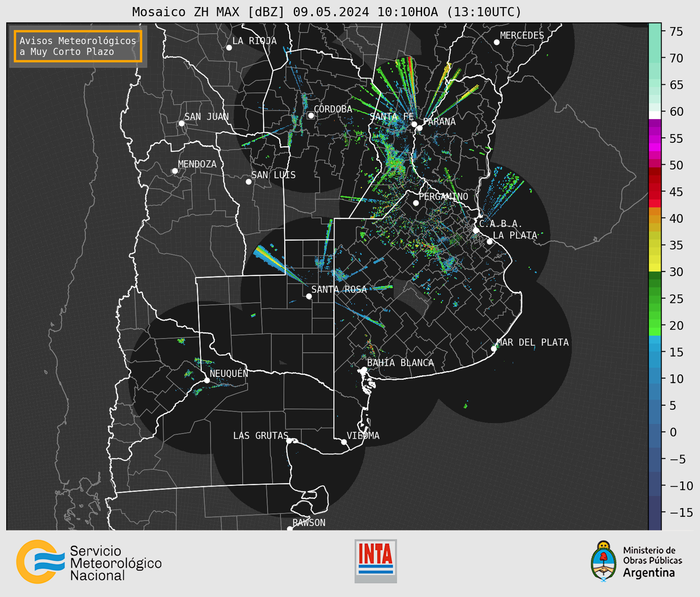Click the green 25 dBZ color band
Image resolution: width=700 pixels, height=597 pixels.
coord(655,299)
